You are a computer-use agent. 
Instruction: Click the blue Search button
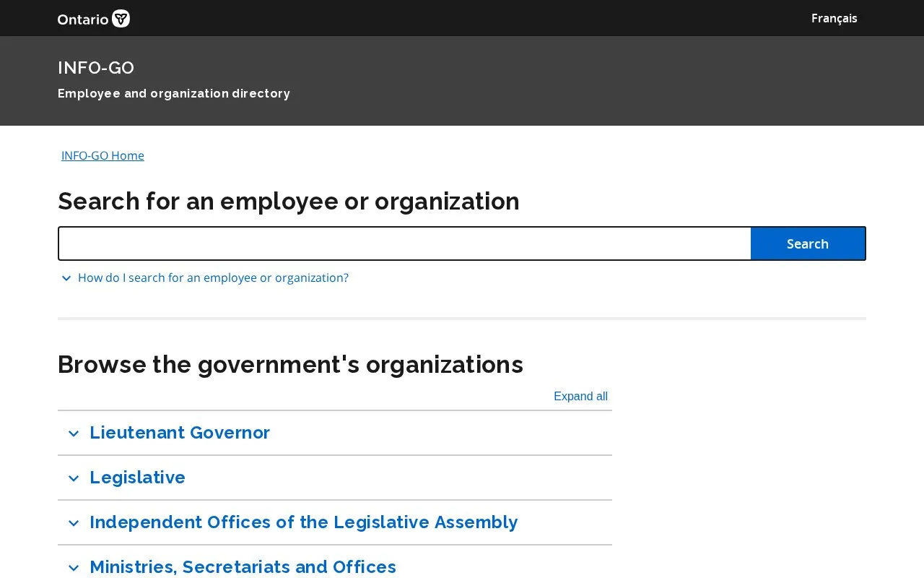(808, 243)
